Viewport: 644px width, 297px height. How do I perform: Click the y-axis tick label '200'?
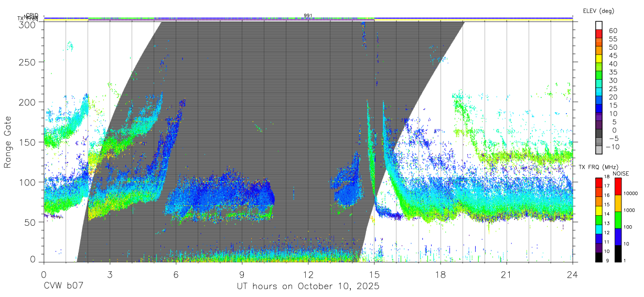click(28, 102)
